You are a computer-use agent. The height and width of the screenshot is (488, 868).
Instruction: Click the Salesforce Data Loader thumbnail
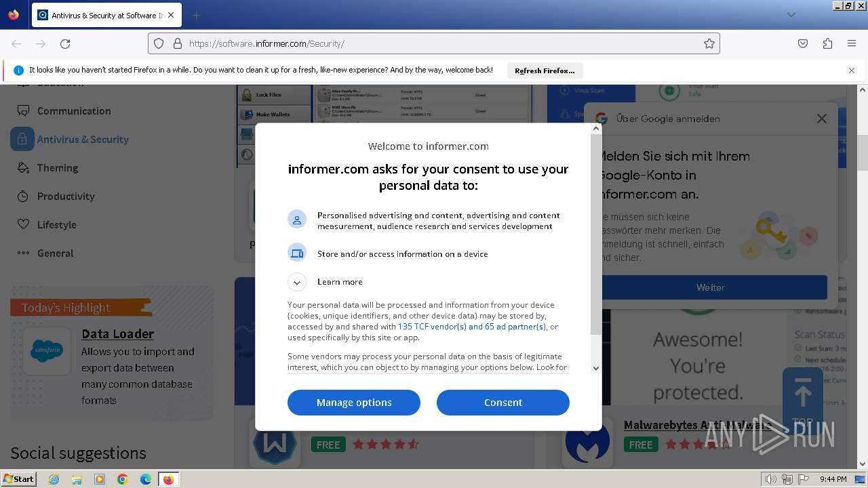coord(47,351)
